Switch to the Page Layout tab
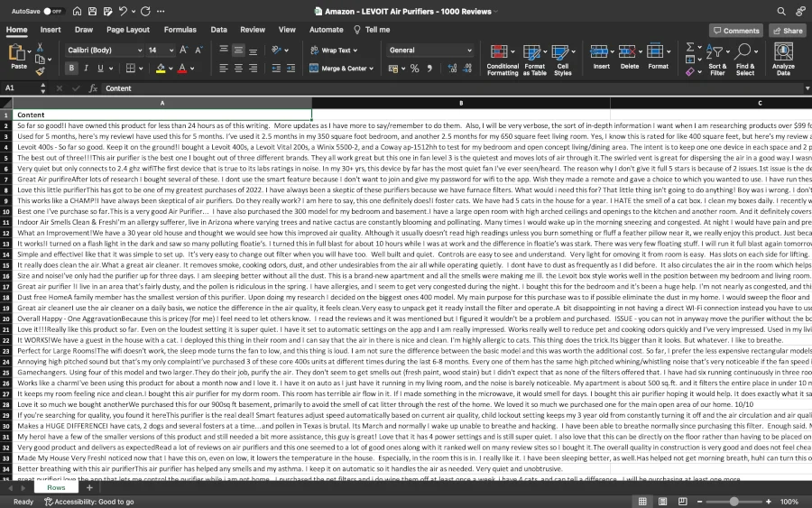This screenshot has height=508, width=812. click(x=128, y=30)
